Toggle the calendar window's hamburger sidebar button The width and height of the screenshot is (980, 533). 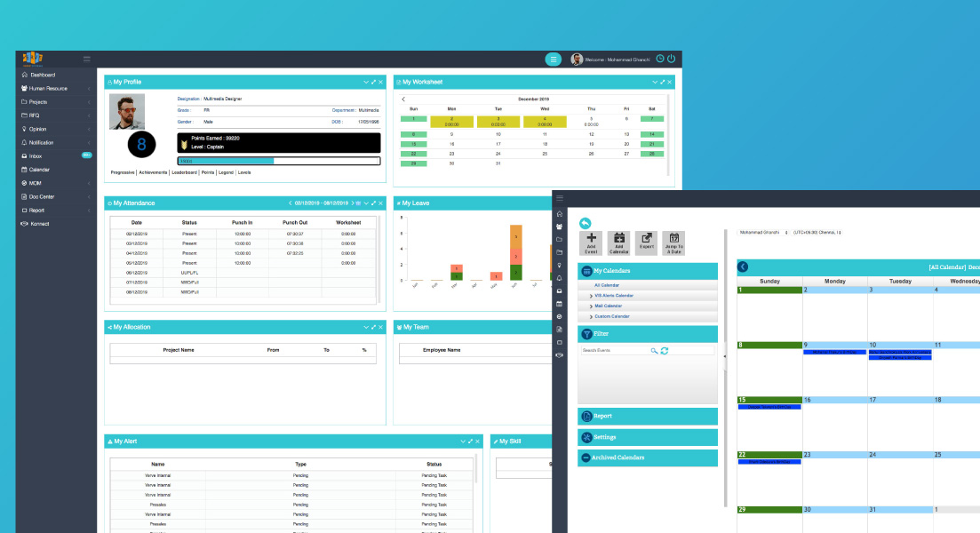point(560,197)
